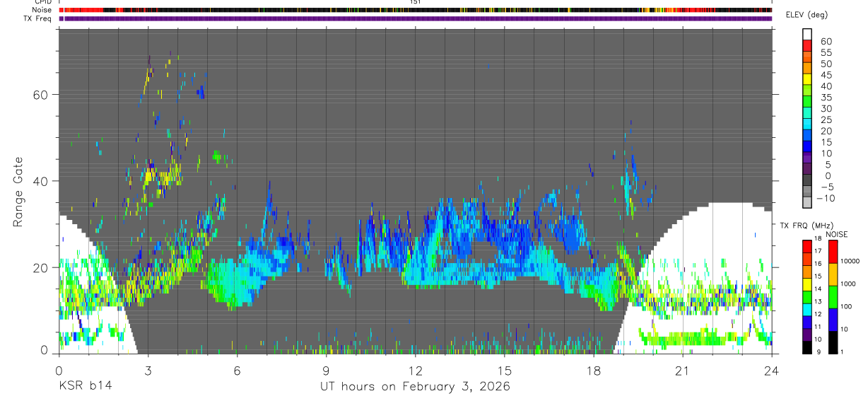Click the "ELEV (deg)" colorbar heading
Viewport: 868px width, 401px height.
click(807, 15)
